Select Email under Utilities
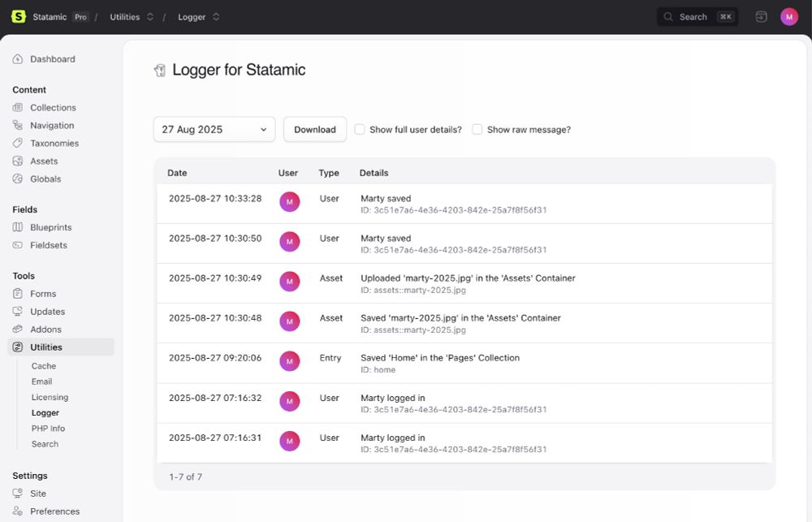Image resolution: width=812 pixels, height=522 pixels. [42, 382]
